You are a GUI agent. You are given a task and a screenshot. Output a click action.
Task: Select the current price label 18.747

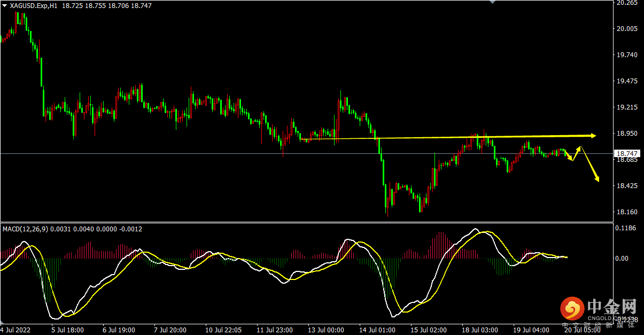[x=627, y=153]
